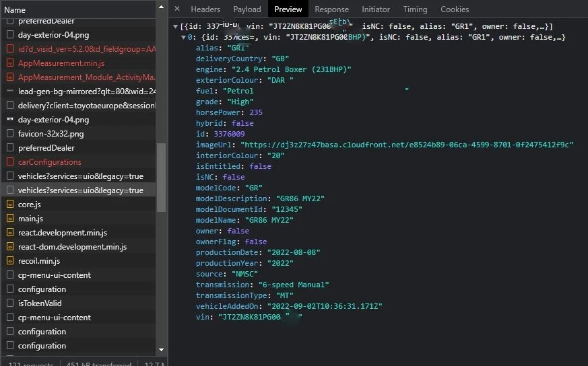Open the Response tab

click(x=331, y=9)
